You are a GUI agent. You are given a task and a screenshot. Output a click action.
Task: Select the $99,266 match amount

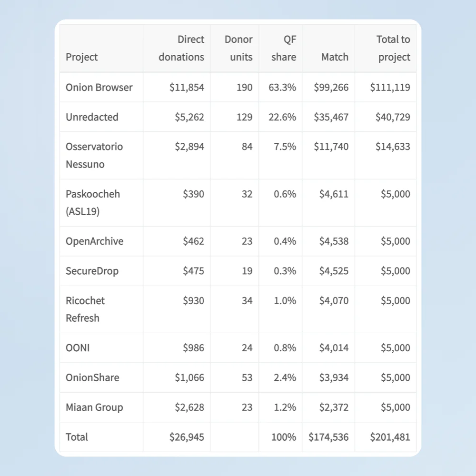click(331, 88)
